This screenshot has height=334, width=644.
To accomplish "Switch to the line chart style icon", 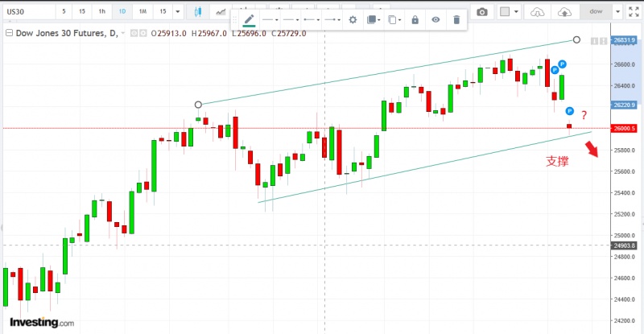I will click(219, 12).
